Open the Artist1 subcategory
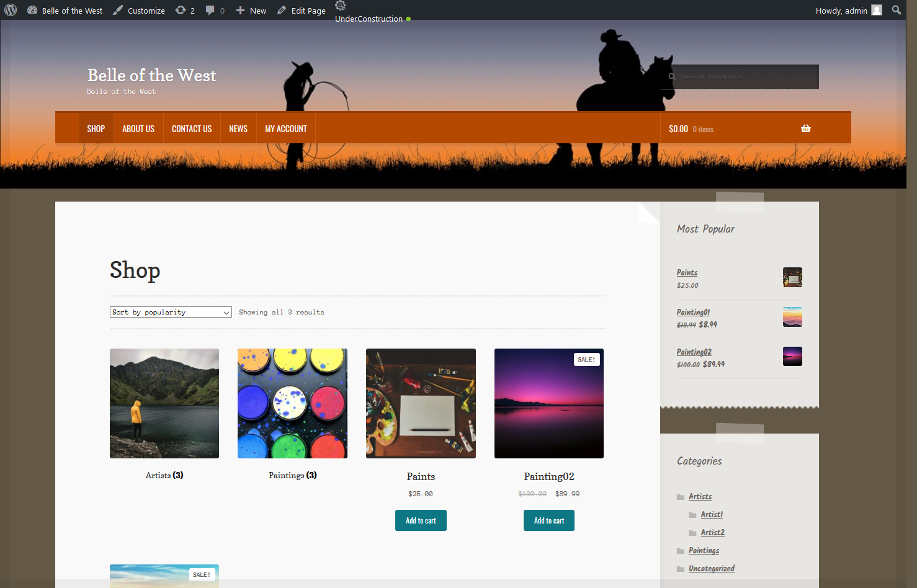Image resolution: width=917 pixels, height=588 pixels. [712, 514]
